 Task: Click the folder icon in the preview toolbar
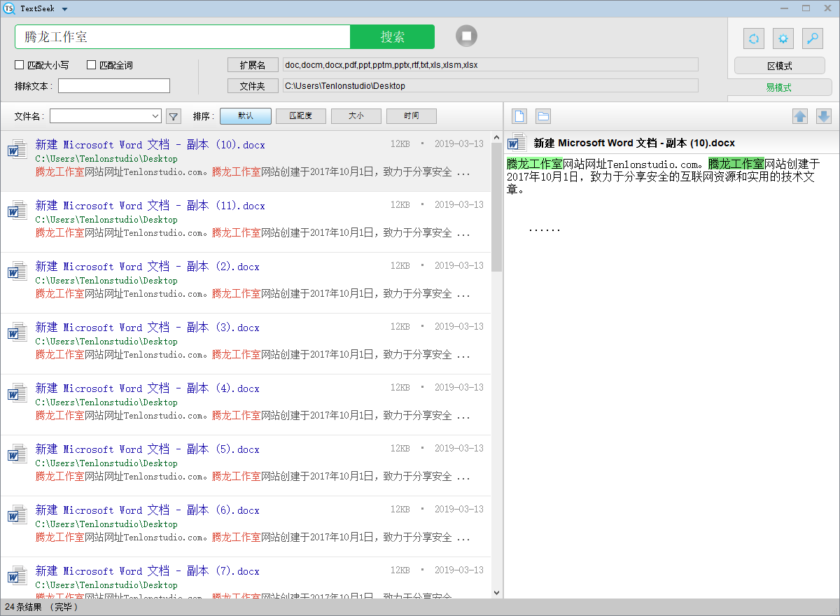(543, 116)
